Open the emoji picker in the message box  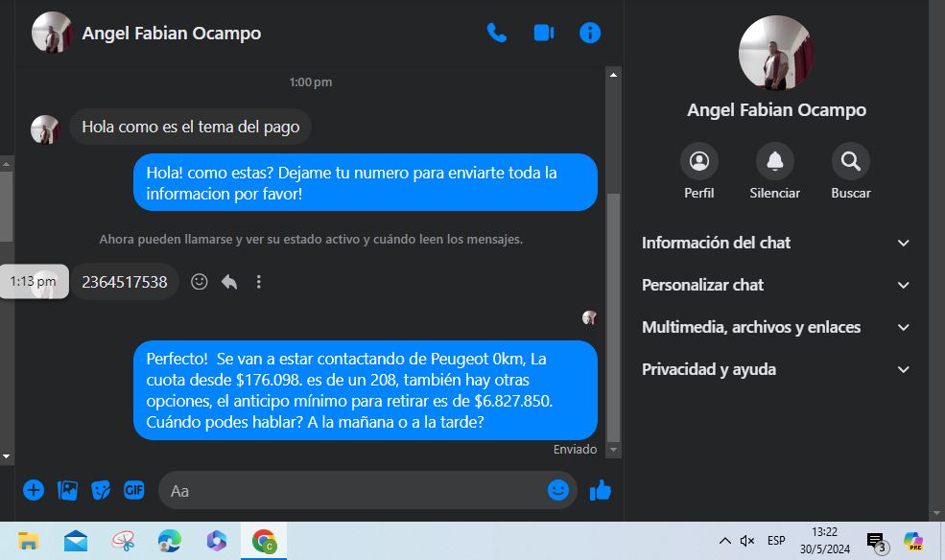click(x=558, y=490)
